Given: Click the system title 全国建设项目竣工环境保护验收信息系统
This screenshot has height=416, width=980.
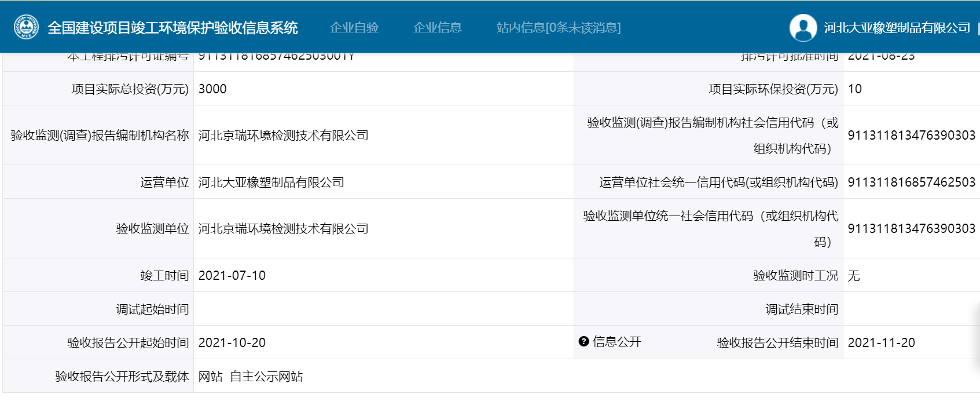Looking at the screenshot, I should [x=172, y=28].
